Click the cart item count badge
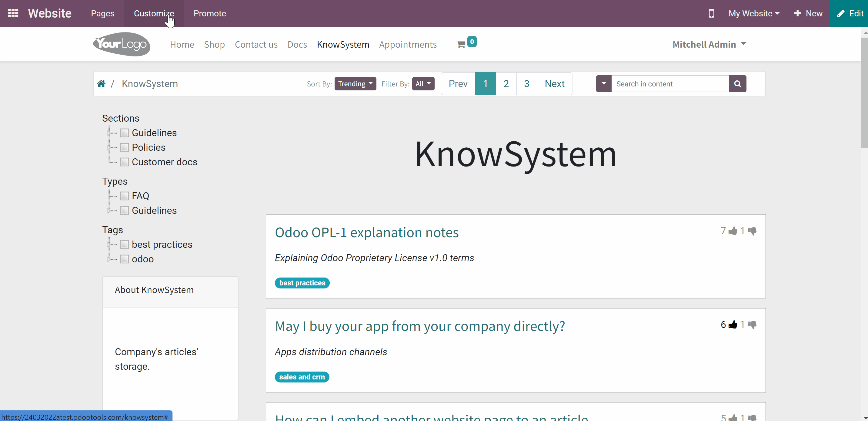868x421 pixels. pyautogui.click(x=472, y=42)
